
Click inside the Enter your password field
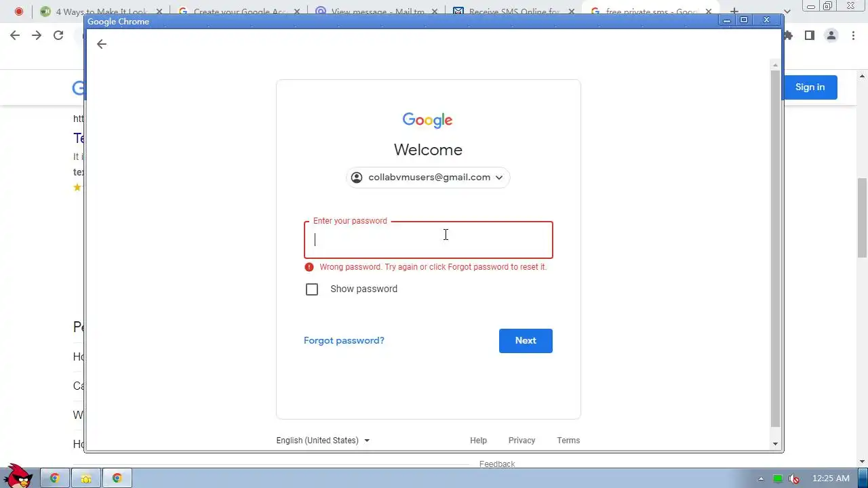429,240
